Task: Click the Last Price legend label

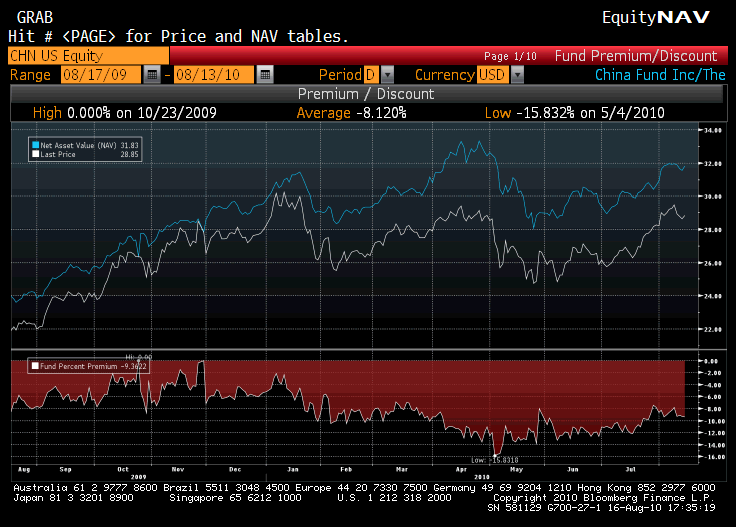Action: click(x=58, y=154)
